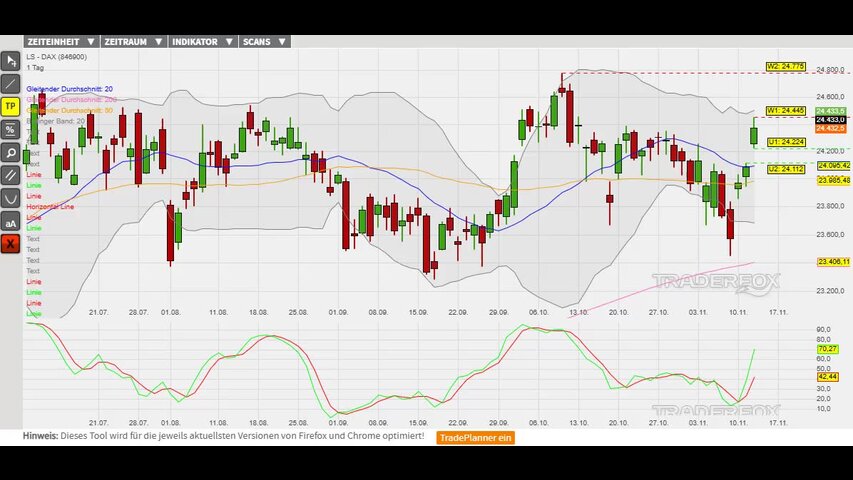Open the ZEITEINHEIT dropdown
853x480 pixels.
pos(61,42)
